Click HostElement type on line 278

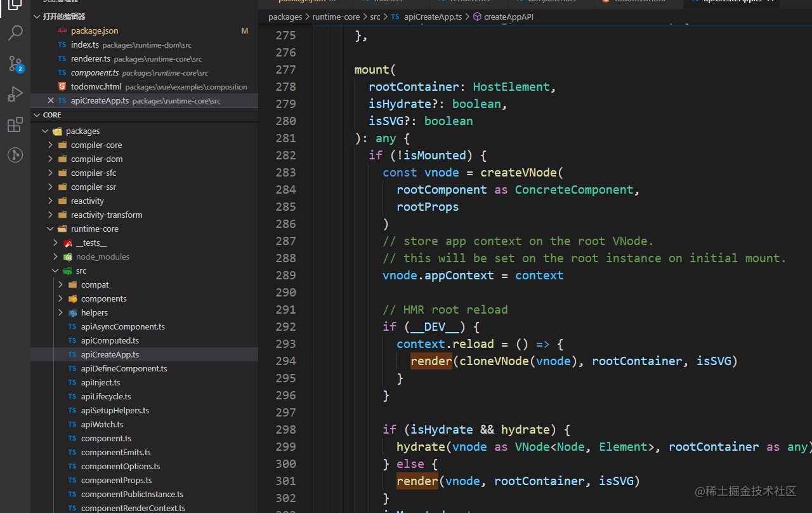[511, 86]
